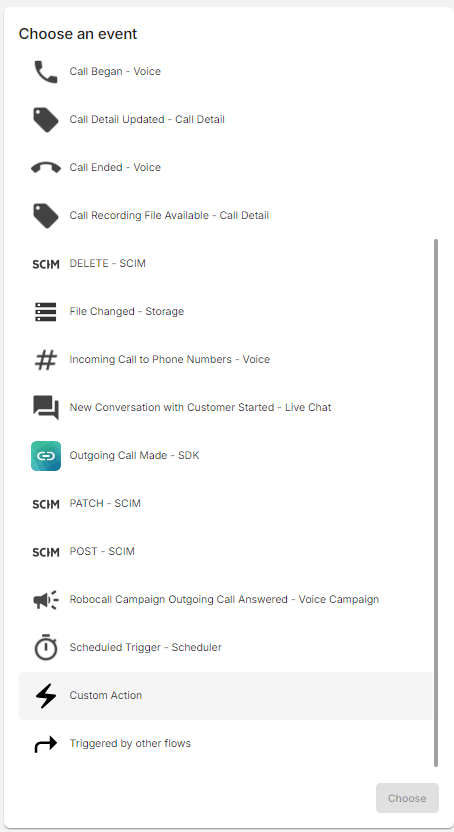Choose the PATCH - SCIM event entry

tap(226, 504)
